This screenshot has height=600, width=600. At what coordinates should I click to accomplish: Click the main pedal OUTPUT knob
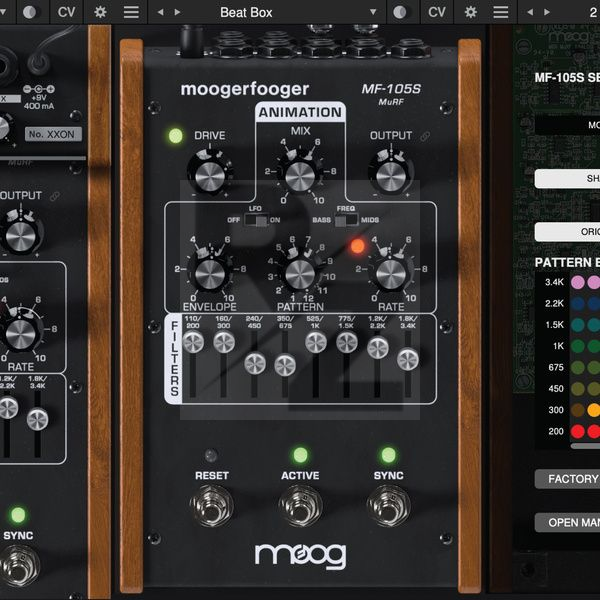pos(391,176)
